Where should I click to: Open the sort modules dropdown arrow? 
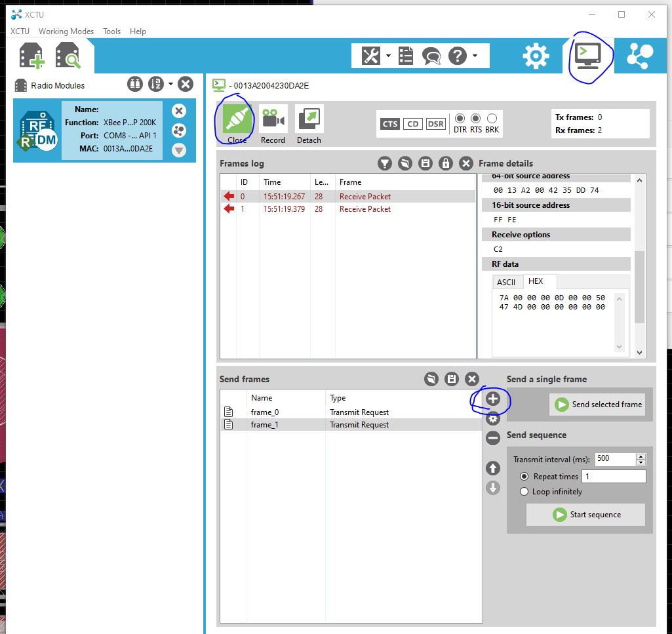click(x=170, y=84)
